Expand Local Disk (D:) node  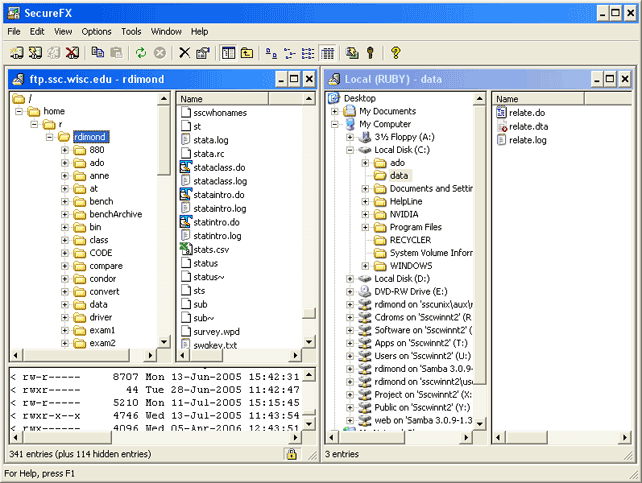click(x=350, y=279)
